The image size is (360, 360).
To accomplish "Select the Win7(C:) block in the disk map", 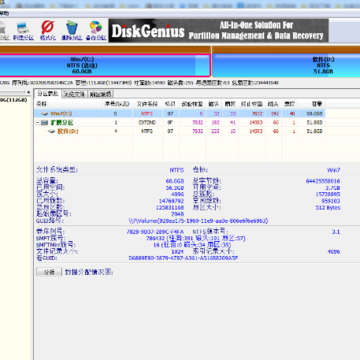I will click(x=105, y=66).
